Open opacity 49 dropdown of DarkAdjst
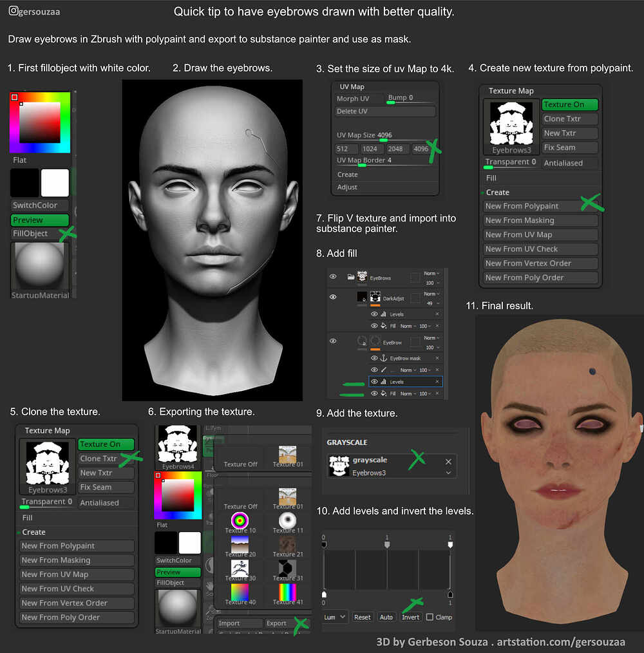Image resolution: width=644 pixels, height=653 pixels. pos(433,303)
